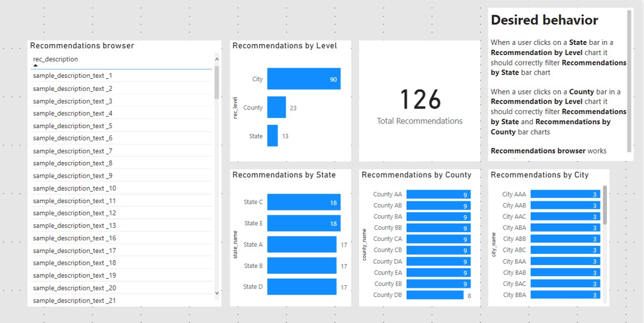Viewport: 644px width, 323px height.
Task: Select row sample_description_text _3
Action: click(122, 101)
